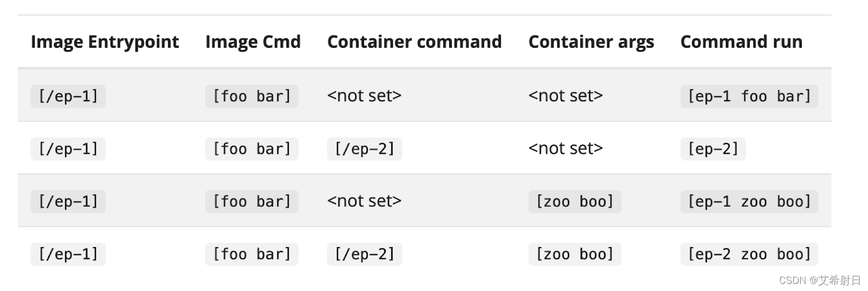Select [/ep-1] entrypoint in the last row
Image resolution: width=868 pixels, height=291 pixels.
pyautogui.click(x=68, y=254)
